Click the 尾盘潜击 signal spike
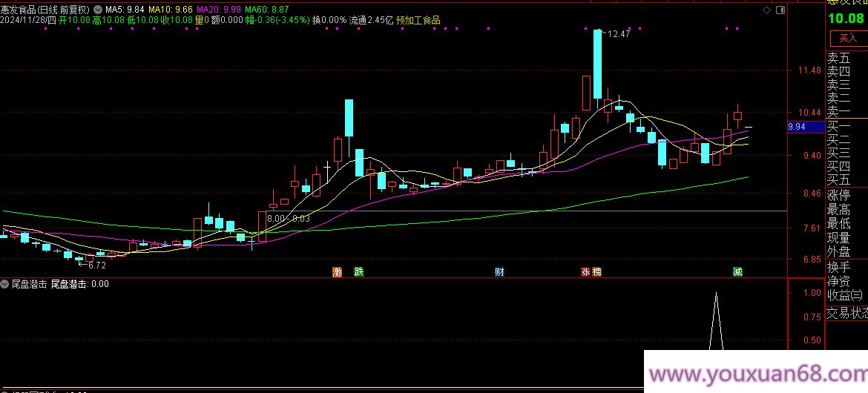This screenshot has width=868, height=393. pos(716,311)
